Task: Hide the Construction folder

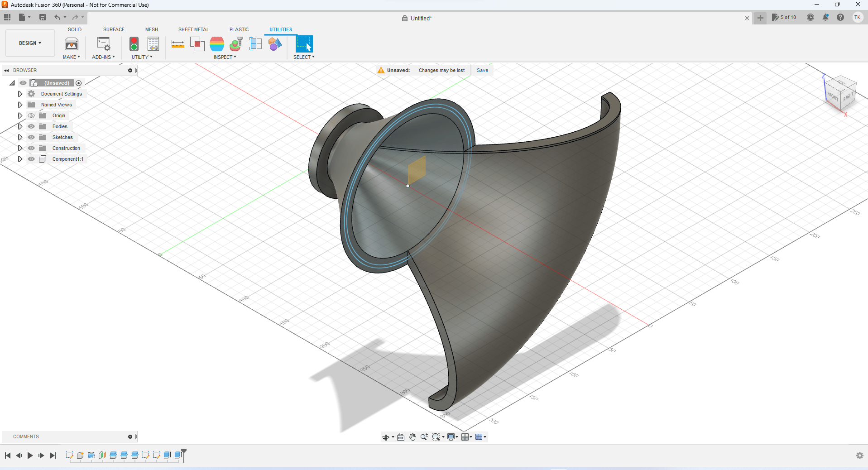Action: point(31,148)
